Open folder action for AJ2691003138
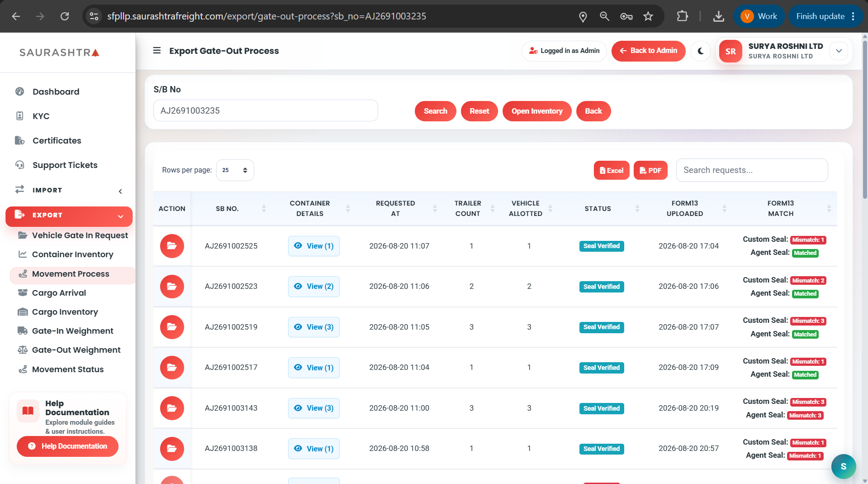This screenshot has width=868, height=484. point(172,448)
